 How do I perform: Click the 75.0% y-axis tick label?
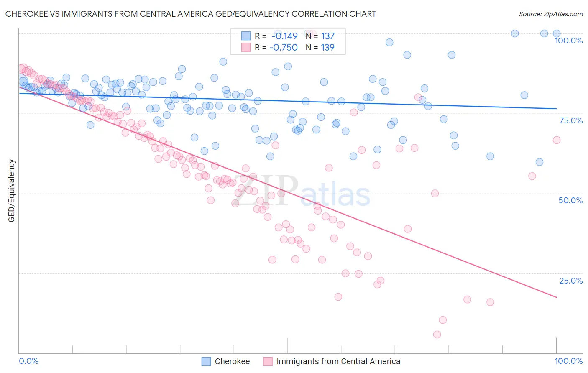571,120
